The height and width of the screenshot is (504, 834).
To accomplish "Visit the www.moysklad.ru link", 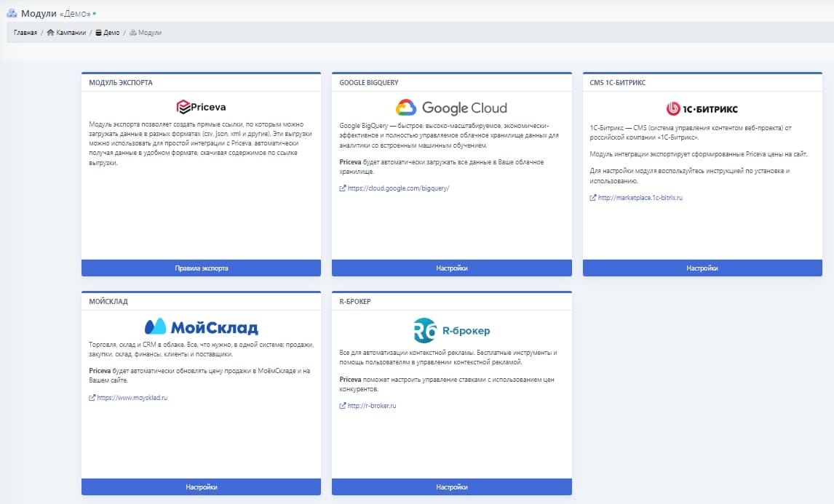I will pyautogui.click(x=132, y=398).
